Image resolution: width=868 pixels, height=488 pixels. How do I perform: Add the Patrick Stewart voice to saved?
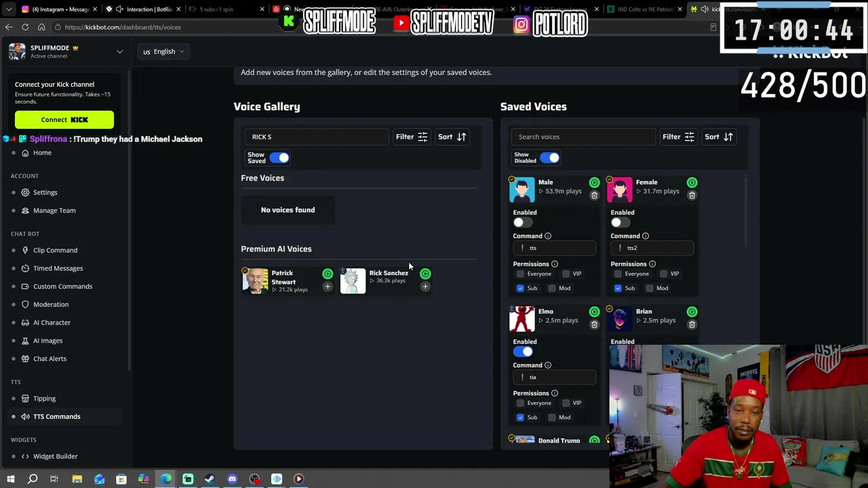coord(328,287)
